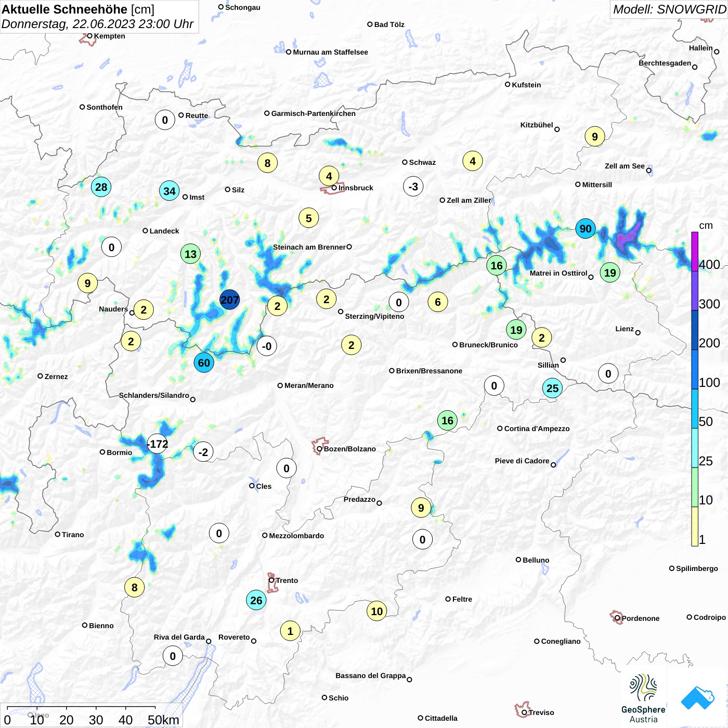
Task: Click the magenta 400 cm legend color
Action: pyautogui.click(x=695, y=251)
